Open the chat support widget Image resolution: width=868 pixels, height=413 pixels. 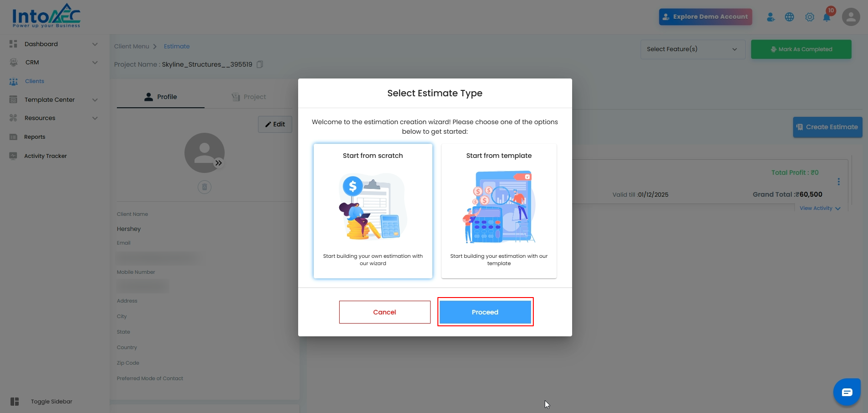tap(847, 392)
